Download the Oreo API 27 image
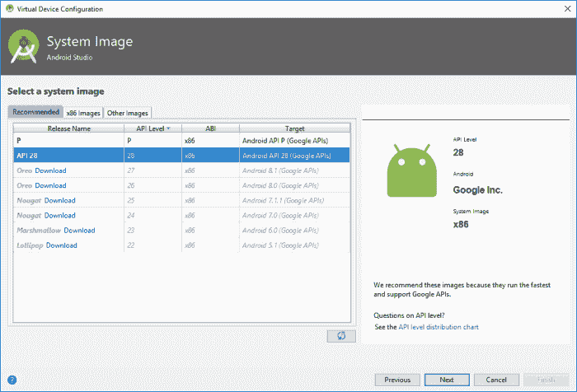This screenshot has width=577, height=392. coord(50,170)
